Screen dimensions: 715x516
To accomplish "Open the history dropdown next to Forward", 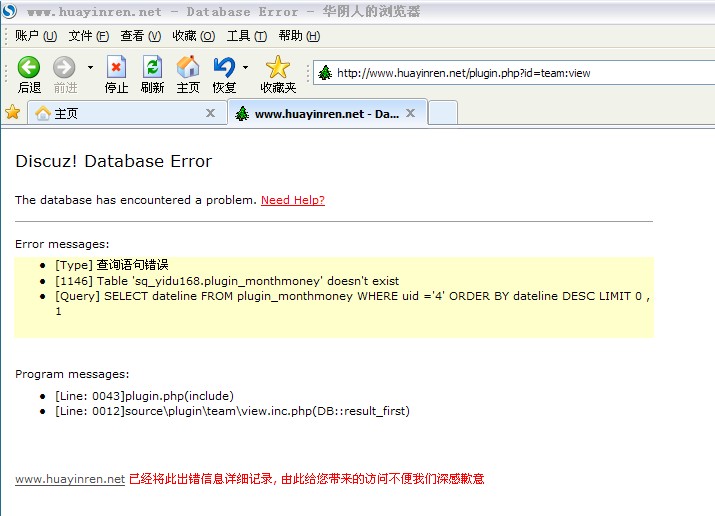I will click(x=90, y=67).
